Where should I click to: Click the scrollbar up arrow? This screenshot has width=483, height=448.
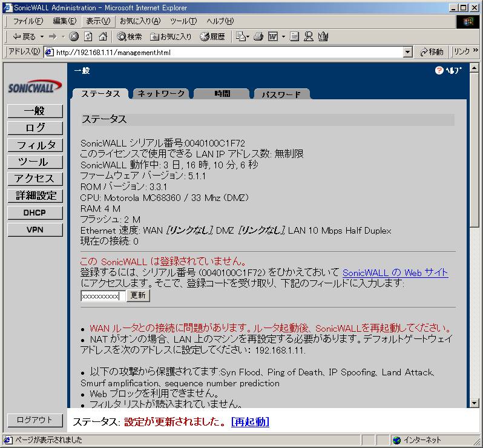[475, 67]
